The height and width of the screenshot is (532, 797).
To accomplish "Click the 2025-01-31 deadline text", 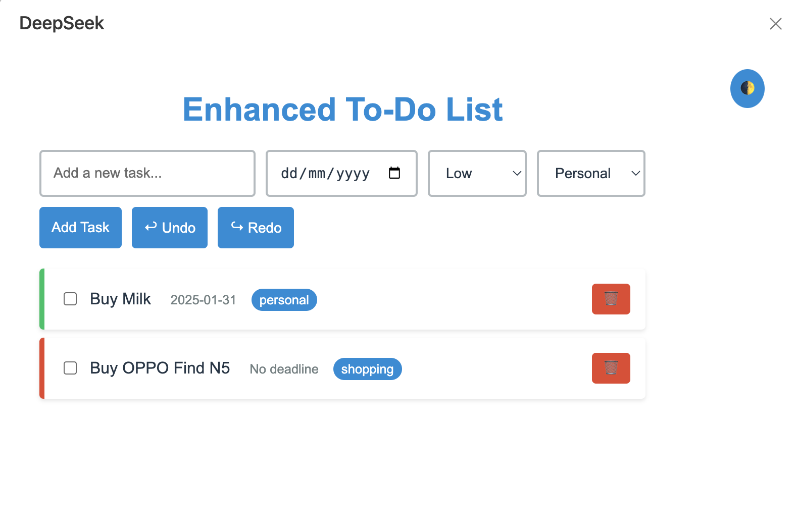I will (203, 300).
